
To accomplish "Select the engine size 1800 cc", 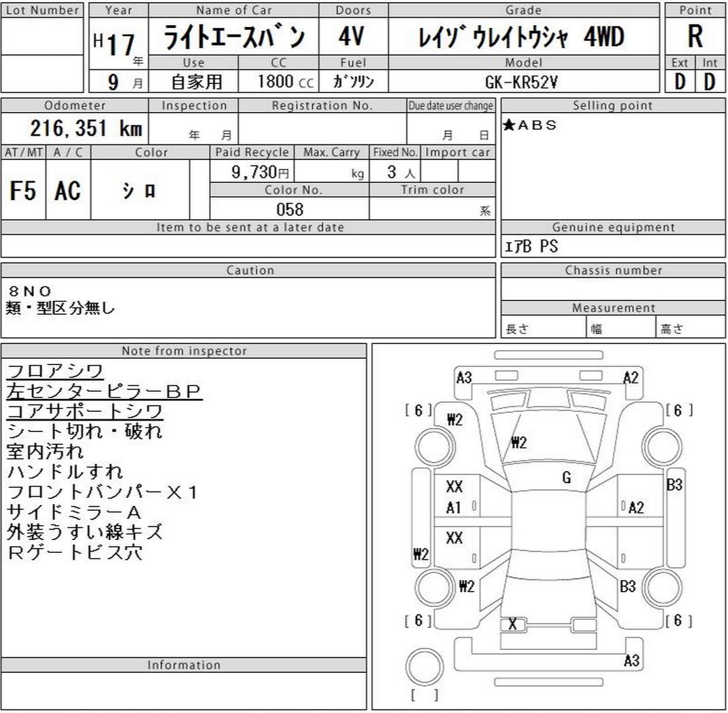I will pyautogui.click(x=286, y=81).
